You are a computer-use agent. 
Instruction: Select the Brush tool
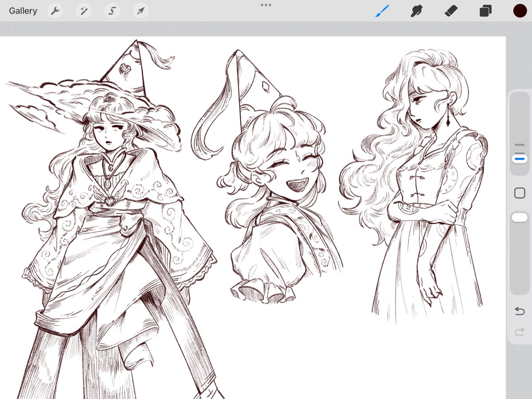pyautogui.click(x=382, y=11)
